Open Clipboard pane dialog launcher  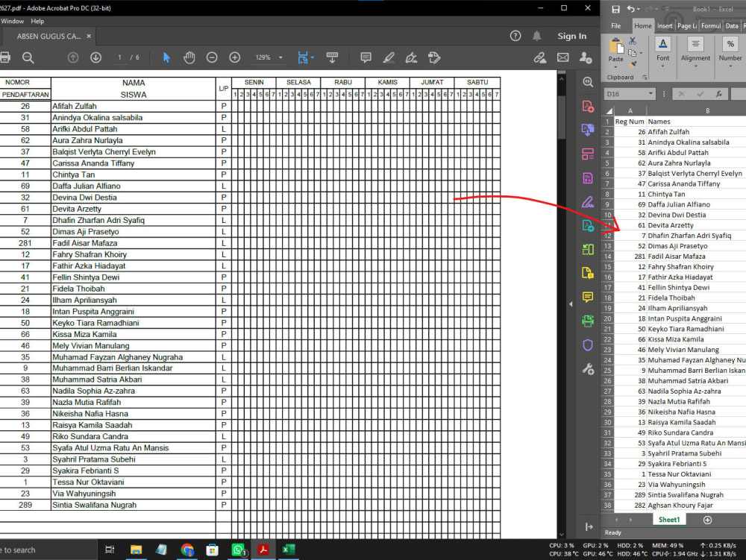(x=645, y=77)
